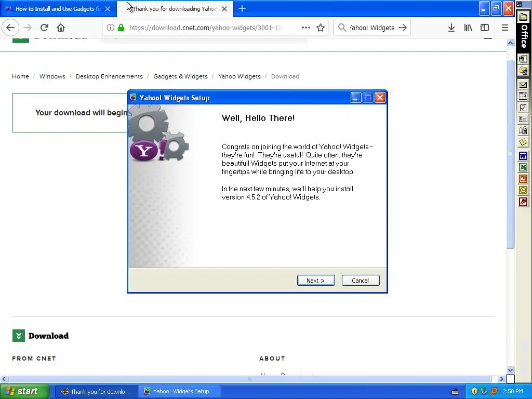This screenshot has width=532, height=399.
Task: Open the Windows breadcrumb link
Action: [x=52, y=76]
